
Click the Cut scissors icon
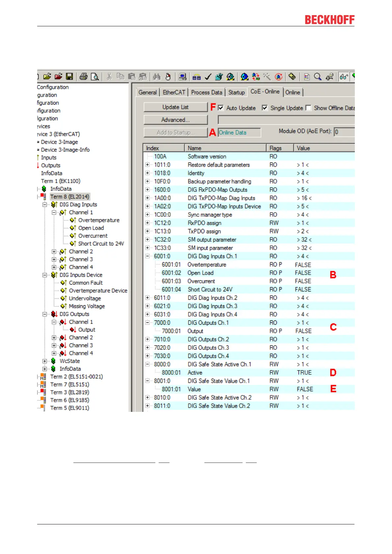(109, 77)
